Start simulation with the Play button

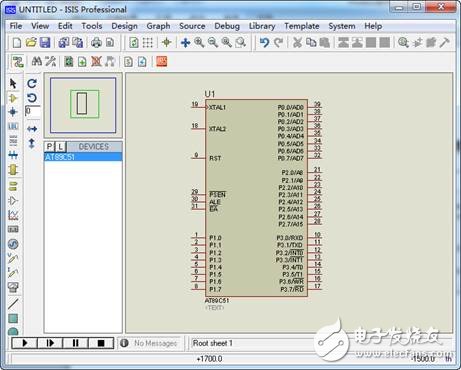click(x=25, y=343)
